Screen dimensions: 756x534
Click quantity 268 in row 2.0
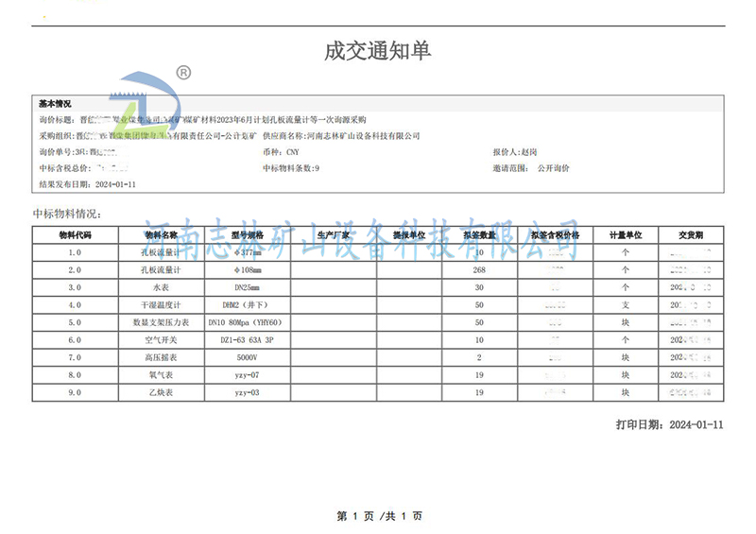click(479, 269)
